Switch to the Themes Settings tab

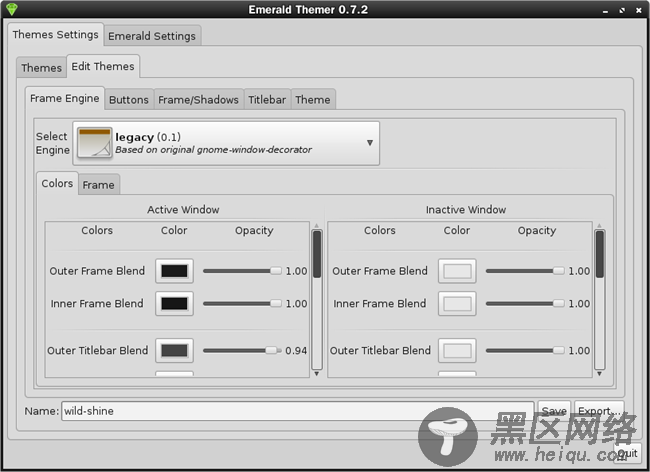click(x=55, y=35)
